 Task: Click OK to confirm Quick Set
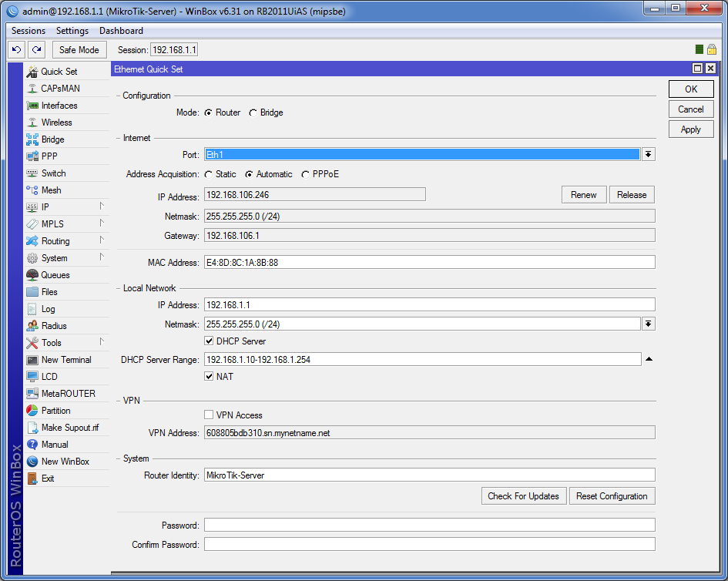point(691,89)
